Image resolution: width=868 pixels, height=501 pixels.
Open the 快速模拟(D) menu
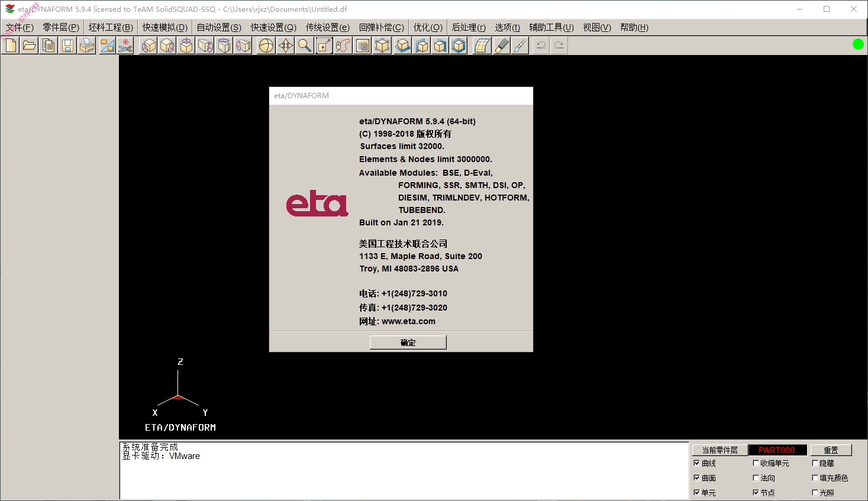165,27
